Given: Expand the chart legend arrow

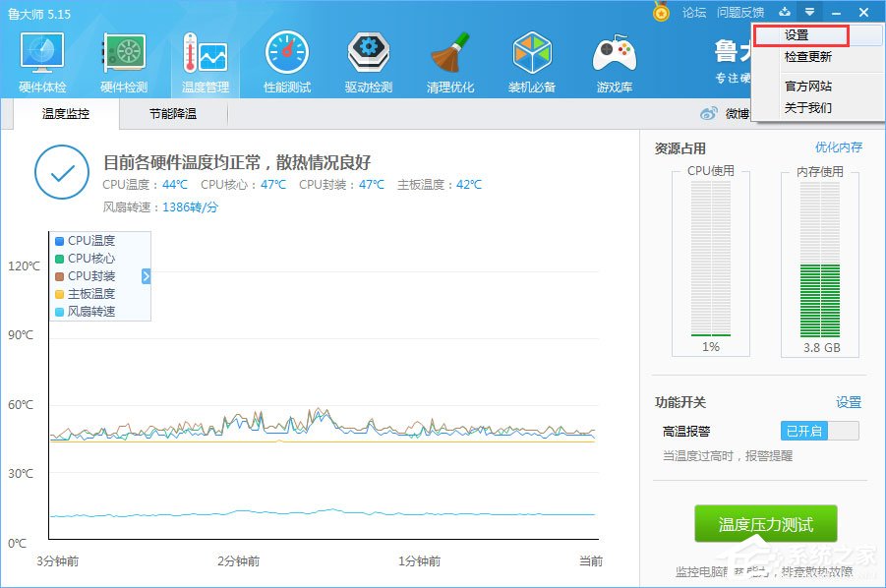Looking at the screenshot, I should tap(145, 276).
